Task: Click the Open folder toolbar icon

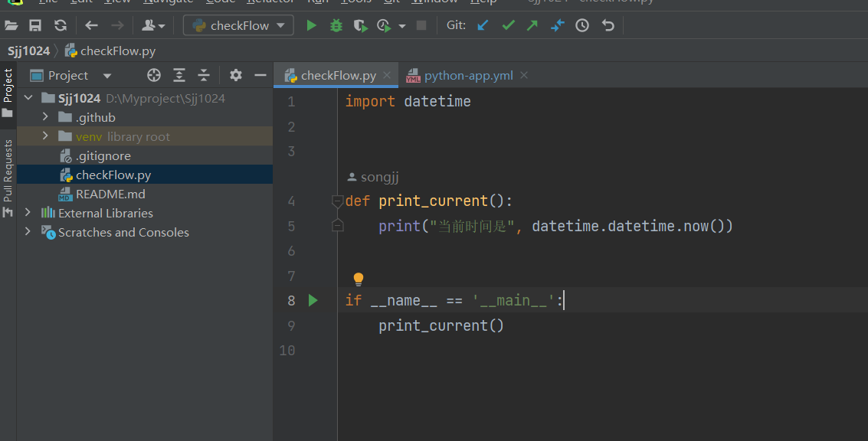Action: coord(11,25)
